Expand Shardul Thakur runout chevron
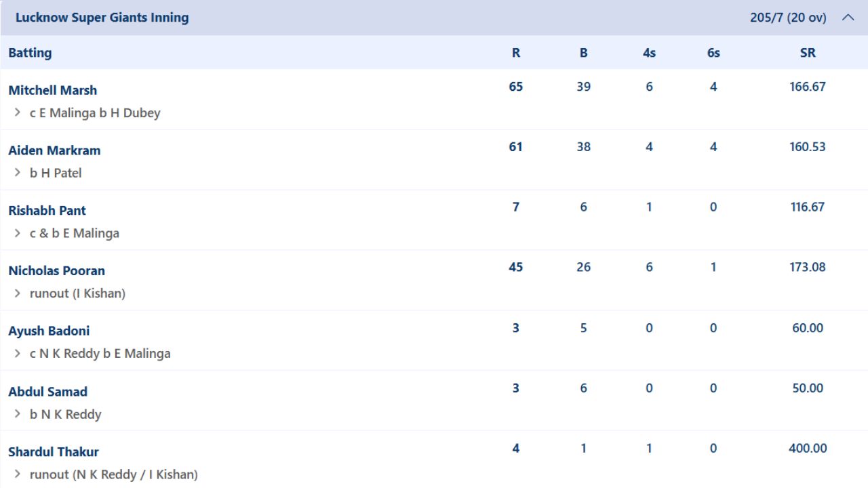 [18, 474]
